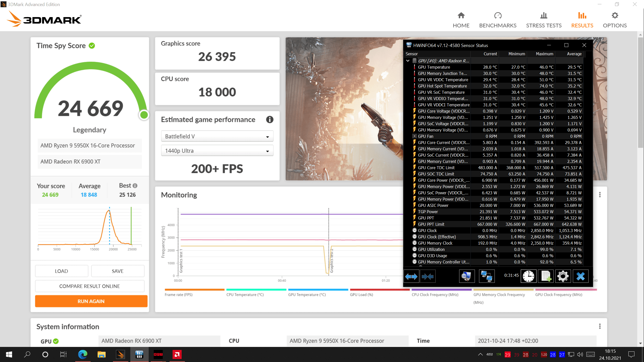Image resolution: width=644 pixels, height=362 pixels.
Task: Click the GPU Load (%) legend label
Action: pos(361,295)
